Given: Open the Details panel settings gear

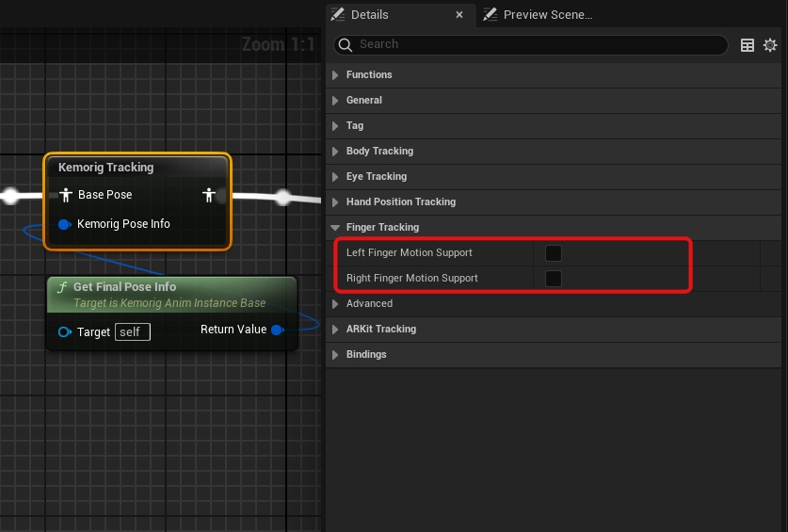Looking at the screenshot, I should [x=770, y=45].
